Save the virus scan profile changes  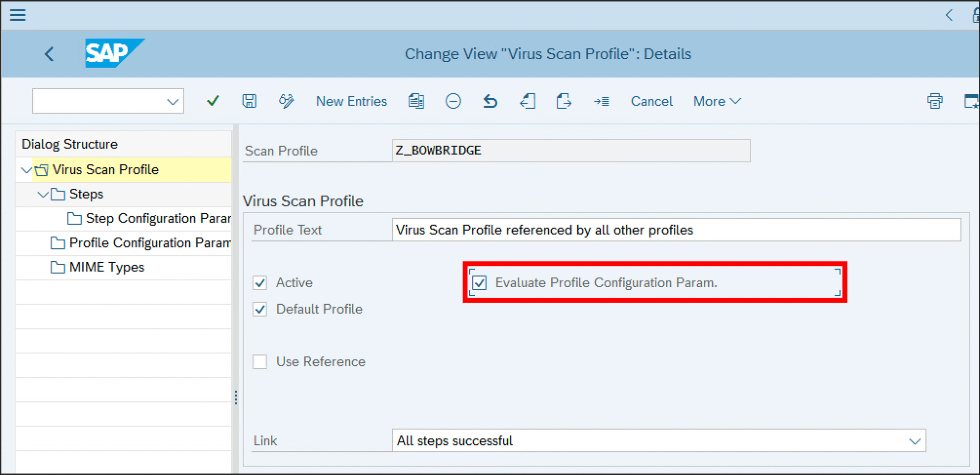pyautogui.click(x=249, y=101)
